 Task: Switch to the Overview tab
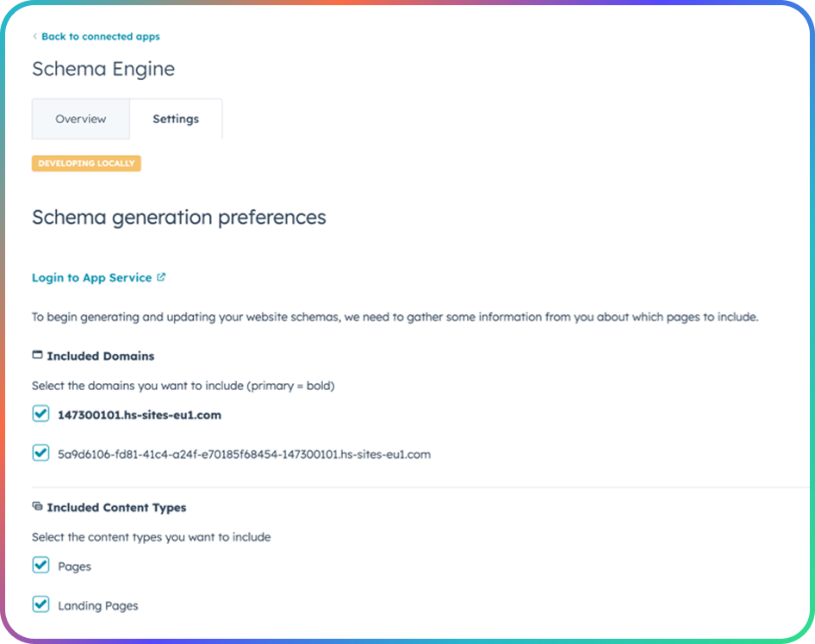81,119
